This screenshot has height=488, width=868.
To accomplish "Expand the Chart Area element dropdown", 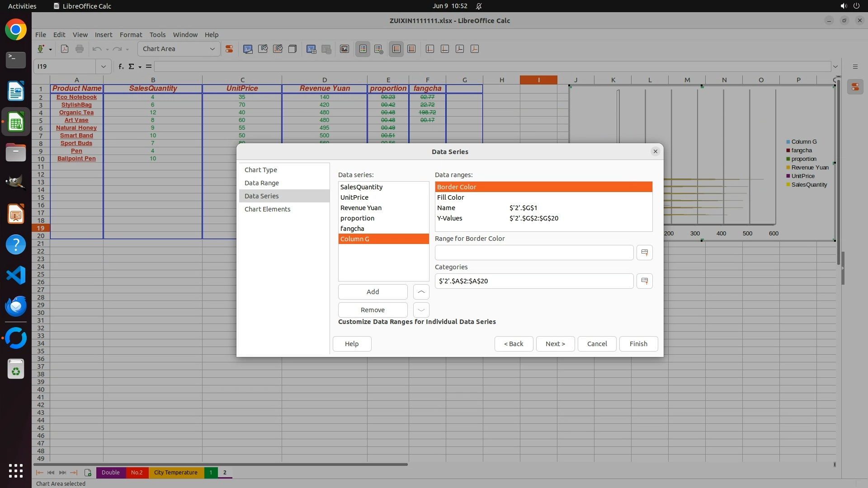I will [212, 49].
